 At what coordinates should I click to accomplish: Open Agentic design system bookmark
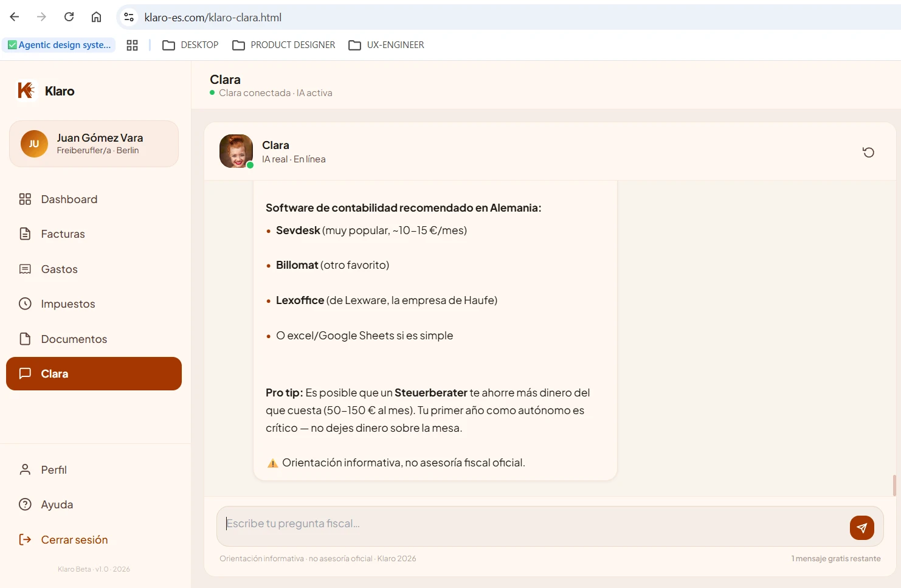(59, 45)
